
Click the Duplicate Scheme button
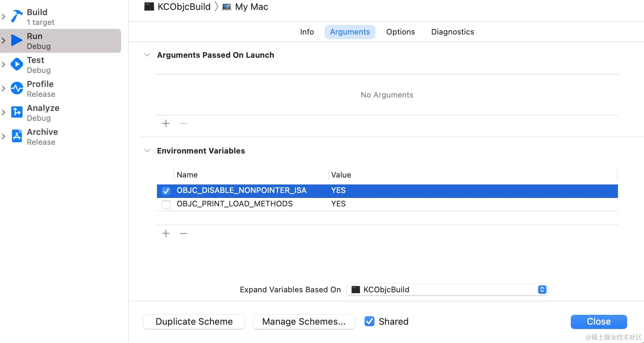coord(194,322)
